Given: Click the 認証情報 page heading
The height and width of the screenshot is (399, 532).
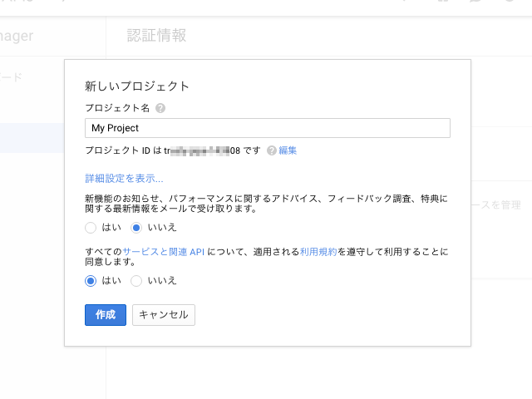Looking at the screenshot, I should click(157, 35).
